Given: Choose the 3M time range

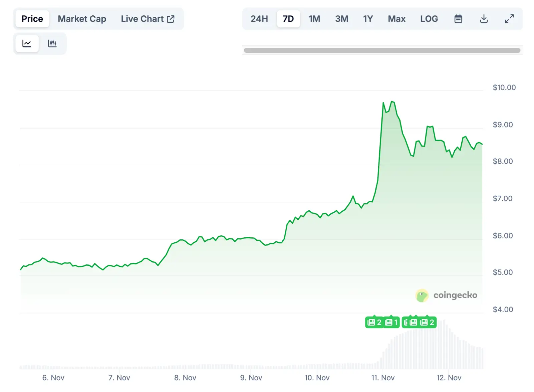Looking at the screenshot, I should [x=342, y=19].
